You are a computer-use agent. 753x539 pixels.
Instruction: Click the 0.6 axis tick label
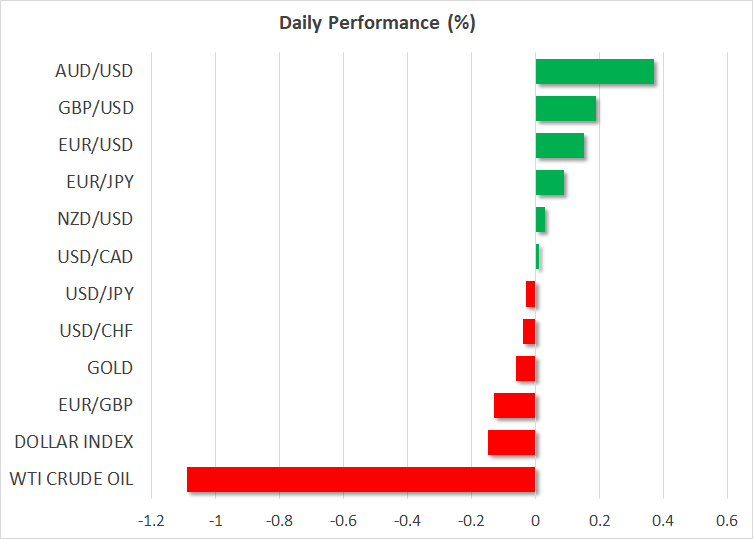(x=727, y=521)
